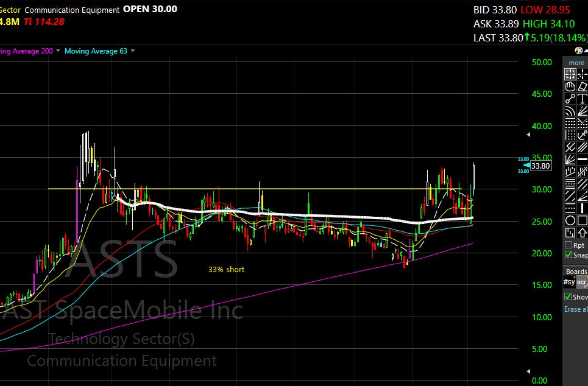
Task: Click the 45.00 price axis label
Action: 542,94
